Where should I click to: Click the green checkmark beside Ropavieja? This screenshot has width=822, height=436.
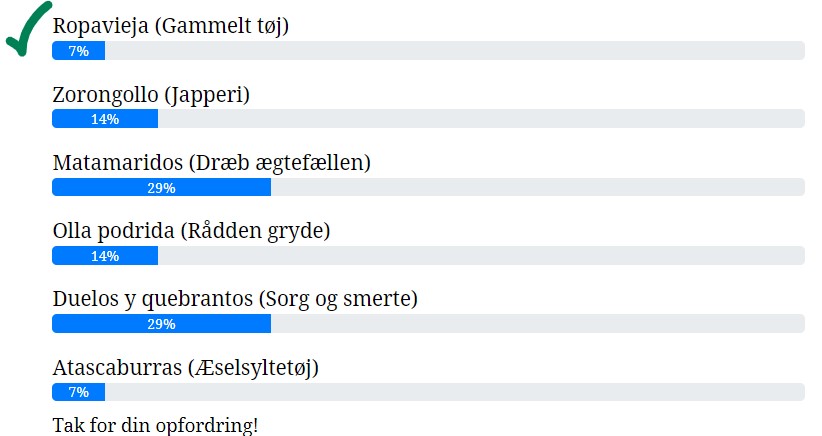27,29
